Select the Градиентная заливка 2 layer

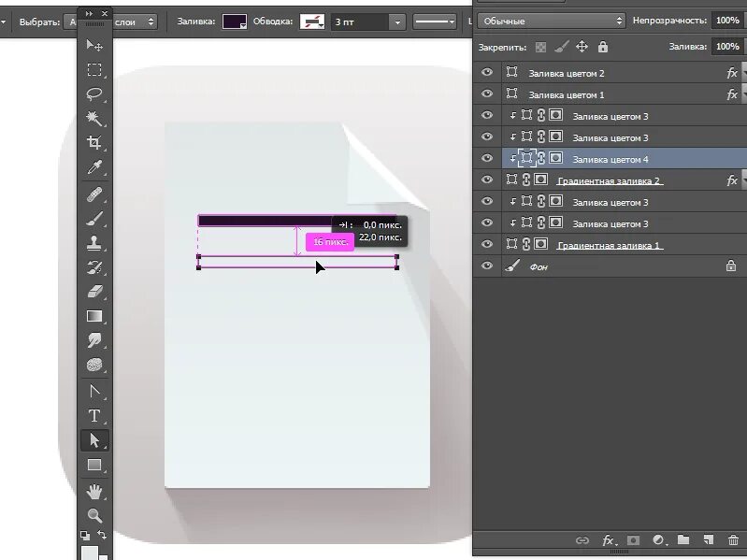625,180
